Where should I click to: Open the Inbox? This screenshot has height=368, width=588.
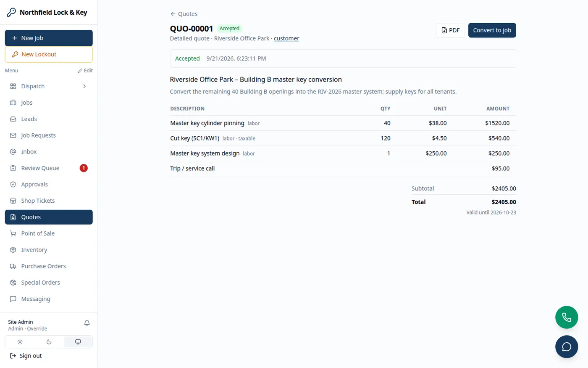pyautogui.click(x=49, y=152)
